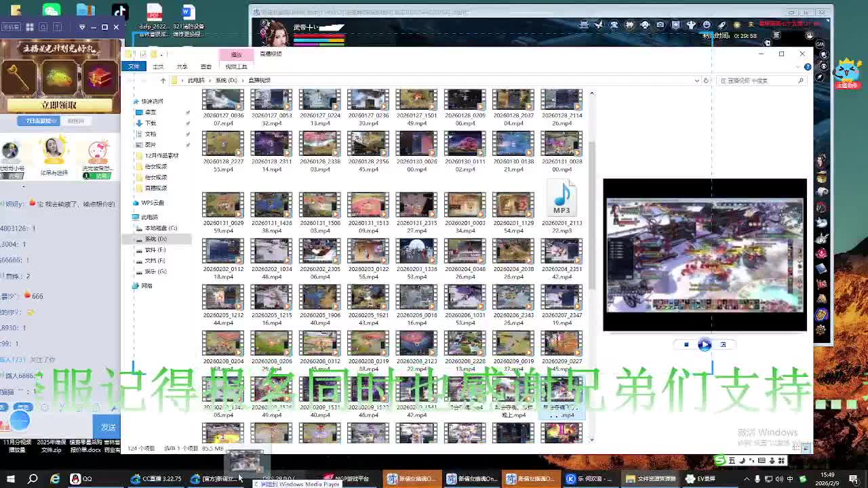Click the 发送 send button
The width and height of the screenshot is (868, 488).
[108, 428]
